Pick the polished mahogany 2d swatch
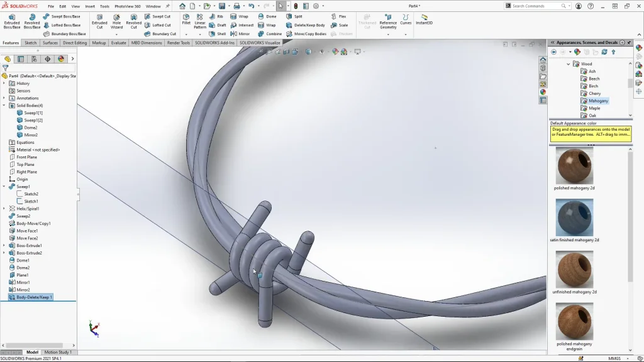The image size is (644, 362). coord(574,167)
